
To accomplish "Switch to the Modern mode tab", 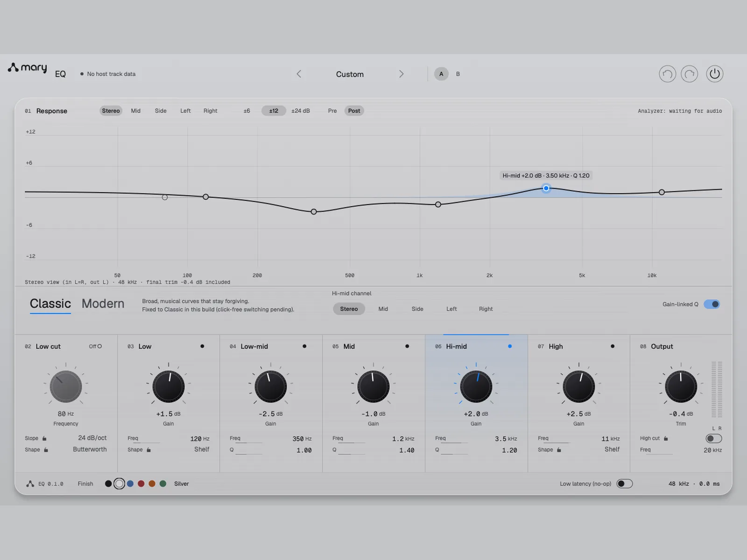I will tap(103, 304).
